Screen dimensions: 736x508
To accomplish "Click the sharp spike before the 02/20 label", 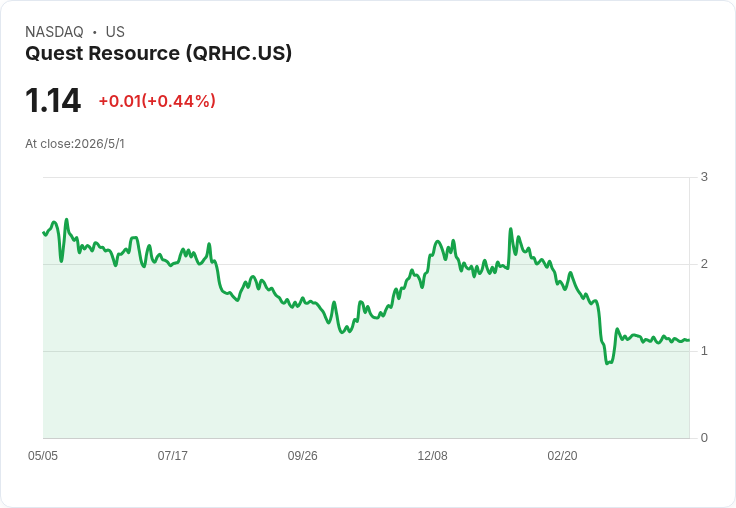I will [511, 229].
